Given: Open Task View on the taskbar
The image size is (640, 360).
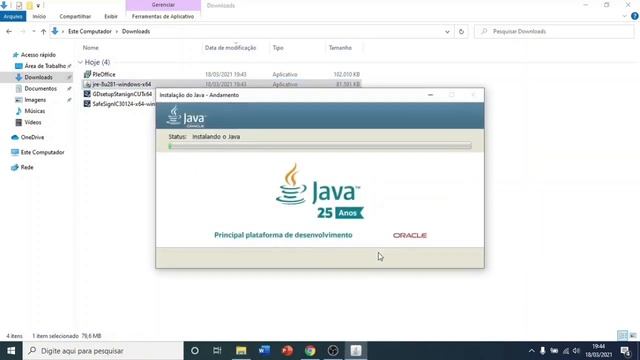Looking at the screenshot, I should (x=217, y=351).
